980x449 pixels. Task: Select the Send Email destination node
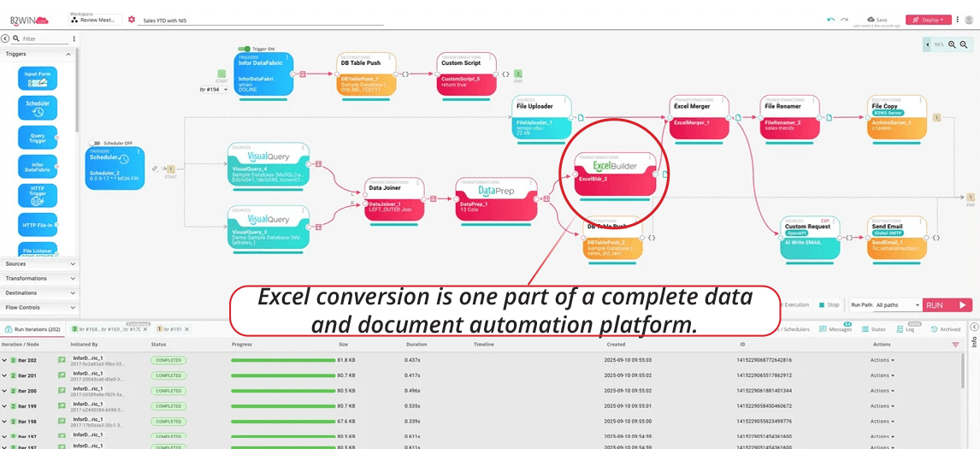[x=897, y=238]
